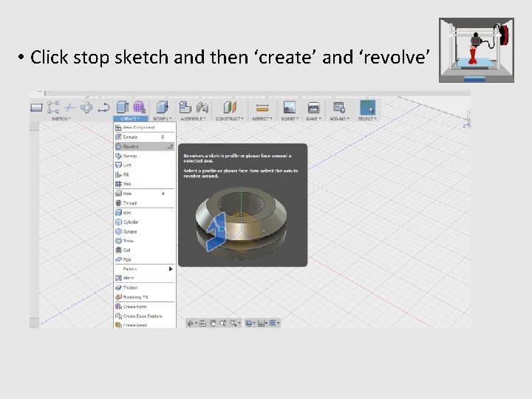
Task: Open display settings monitor icon
Action: [x=250, y=324]
